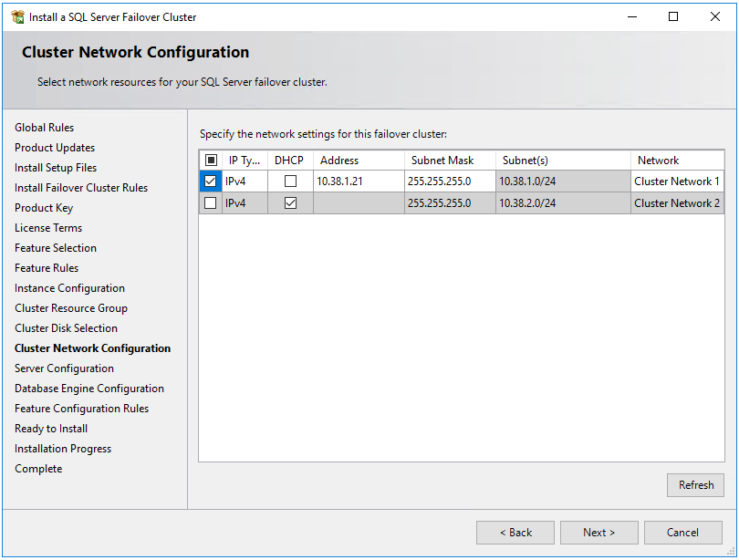Image resolution: width=739 pixels, height=560 pixels.
Task: Enable DHCP for Cluster Network 1
Action: tap(290, 181)
